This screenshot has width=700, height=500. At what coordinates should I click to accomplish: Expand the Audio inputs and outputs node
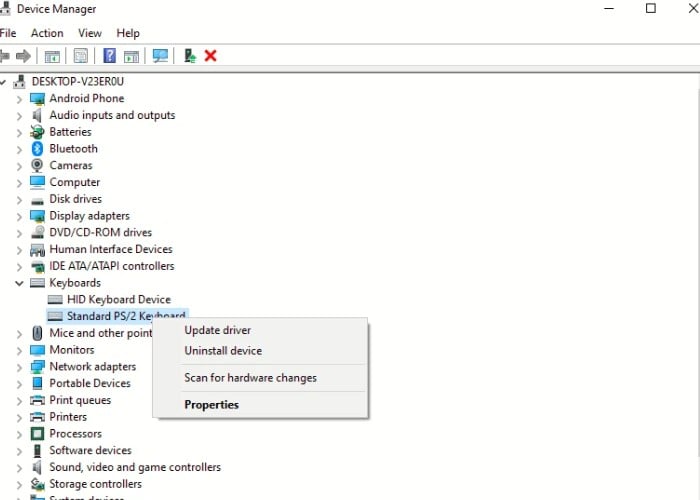click(x=19, y=115)
